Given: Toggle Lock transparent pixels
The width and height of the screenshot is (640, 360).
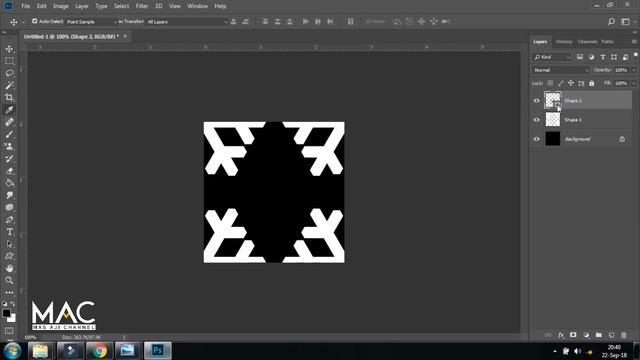Looking at the screenshot, I should [x=550, y=83].
